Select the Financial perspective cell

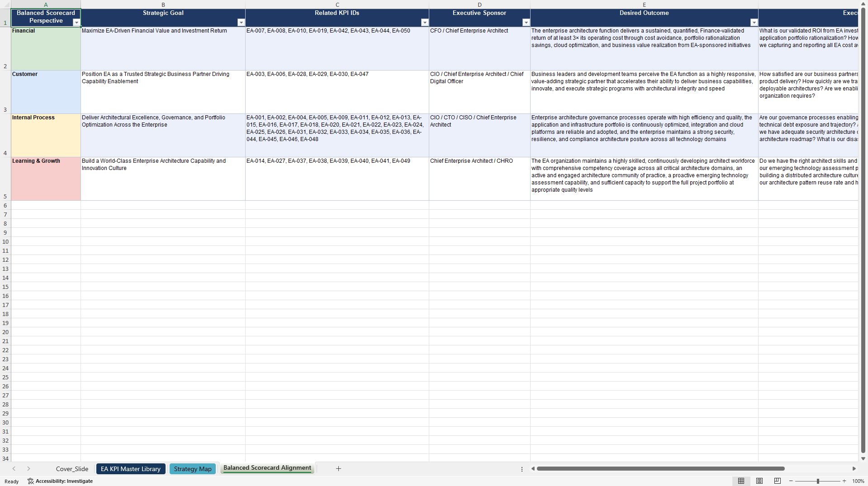coord(46,49)
